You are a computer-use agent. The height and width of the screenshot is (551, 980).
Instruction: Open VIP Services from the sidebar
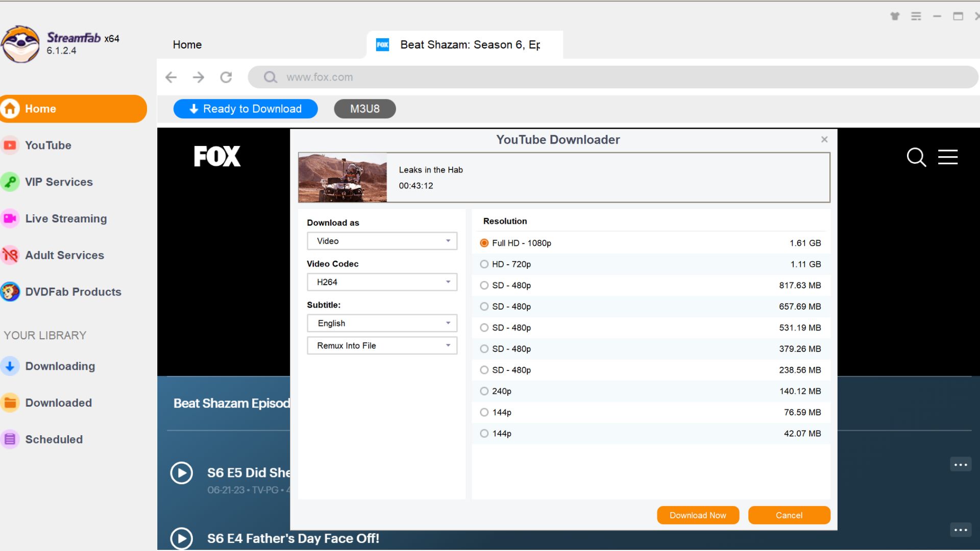59,182
